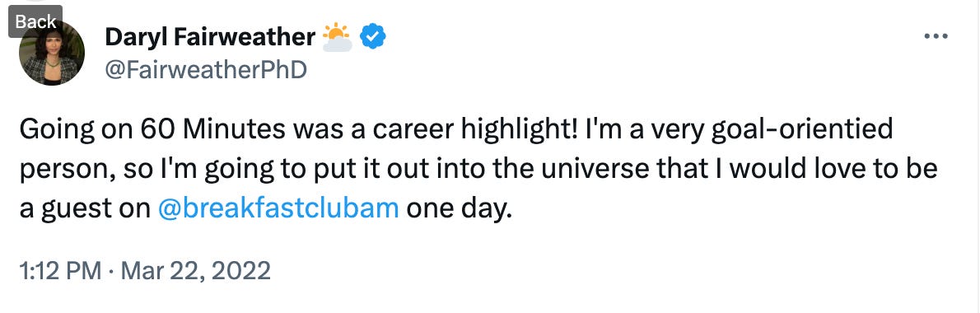Click the words 'would love to be'
The width and height of the screenshot is (980, 313).
pos(833,170)
